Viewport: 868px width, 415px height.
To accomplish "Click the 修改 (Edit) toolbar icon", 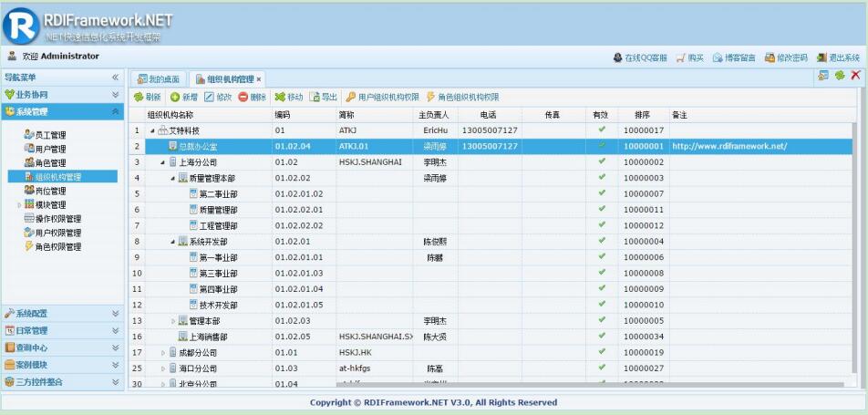I will click(x=210, y=97).
